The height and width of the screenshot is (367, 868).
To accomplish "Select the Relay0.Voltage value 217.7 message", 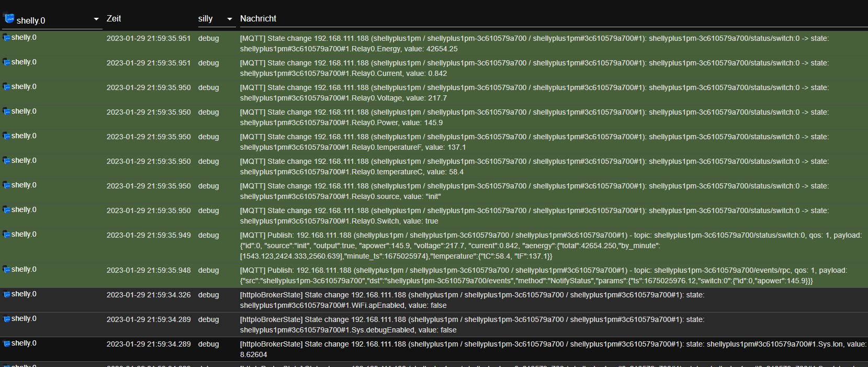I will point(534,93).
